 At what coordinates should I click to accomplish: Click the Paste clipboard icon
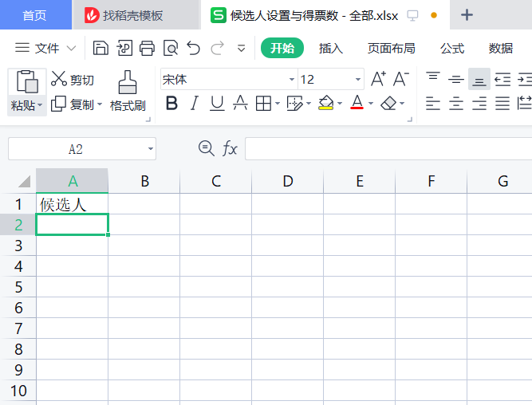pyautogui.click(x=27, y=81)
